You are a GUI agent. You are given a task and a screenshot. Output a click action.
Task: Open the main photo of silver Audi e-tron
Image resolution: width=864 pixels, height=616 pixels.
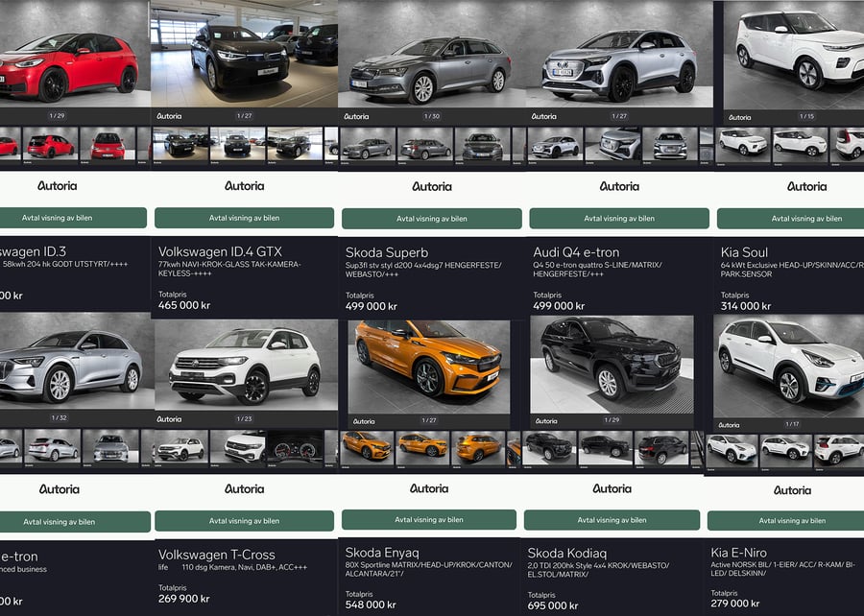click(x=77, y=361)
